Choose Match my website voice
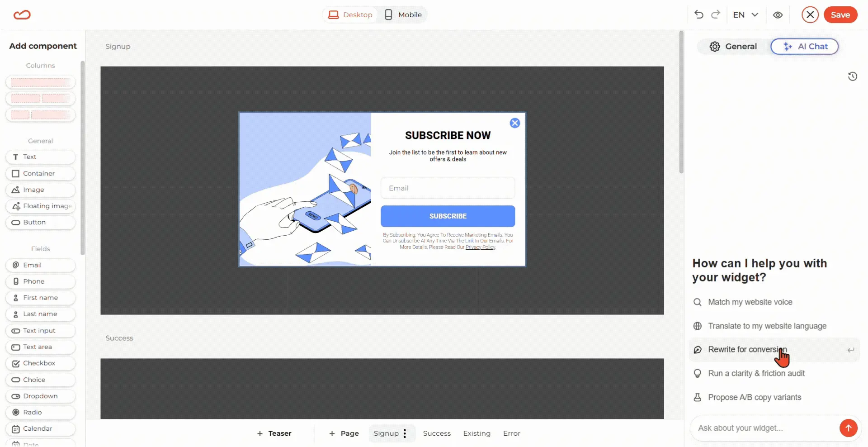The width and height of the screenshot is (868, 447). 774,302
